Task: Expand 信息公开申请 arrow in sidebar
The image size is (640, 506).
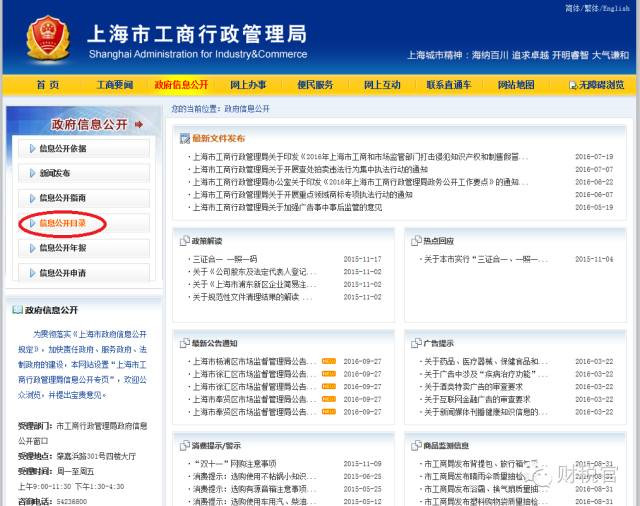Action: 32,273
